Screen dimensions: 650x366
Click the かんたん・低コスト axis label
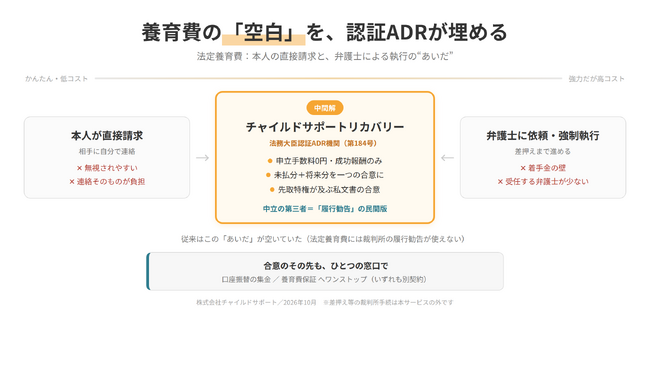56,78
